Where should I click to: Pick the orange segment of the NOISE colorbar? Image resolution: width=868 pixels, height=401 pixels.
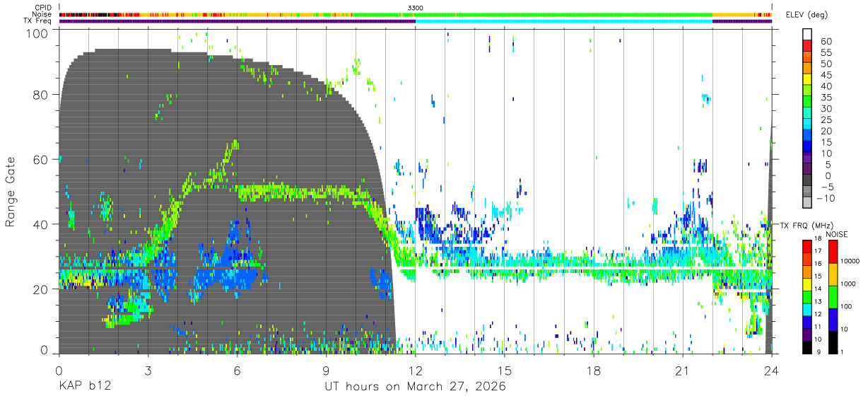coord(833,274)
